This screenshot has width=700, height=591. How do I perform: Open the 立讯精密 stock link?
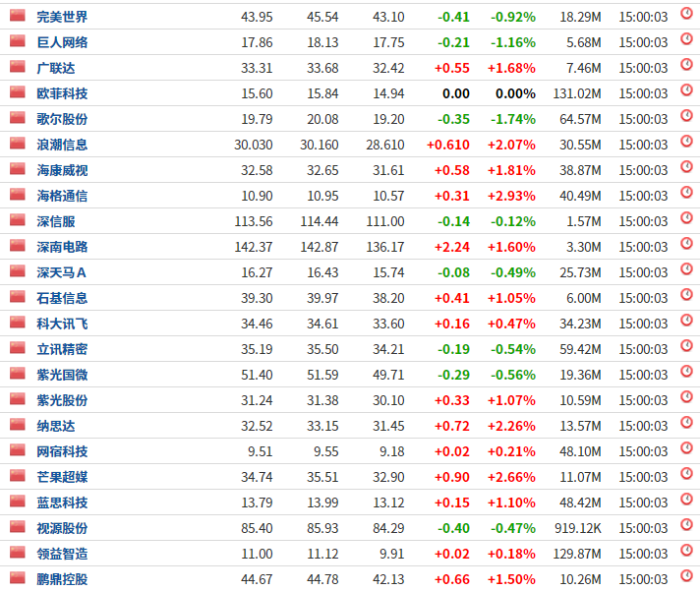[x=62, y=349]
